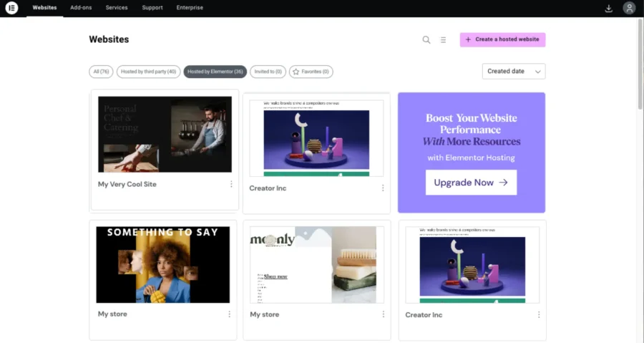Open the download icon in top bar
Viewport: 644px width, 343px height.
click(609, 8)
